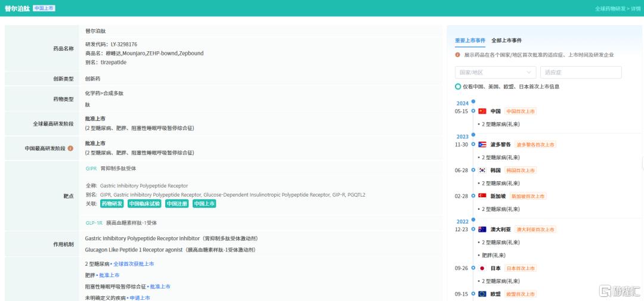The width and height of the screenshot is (644, 301).
Task: Click the China flag icon in timeline
Action: (482, 111)
